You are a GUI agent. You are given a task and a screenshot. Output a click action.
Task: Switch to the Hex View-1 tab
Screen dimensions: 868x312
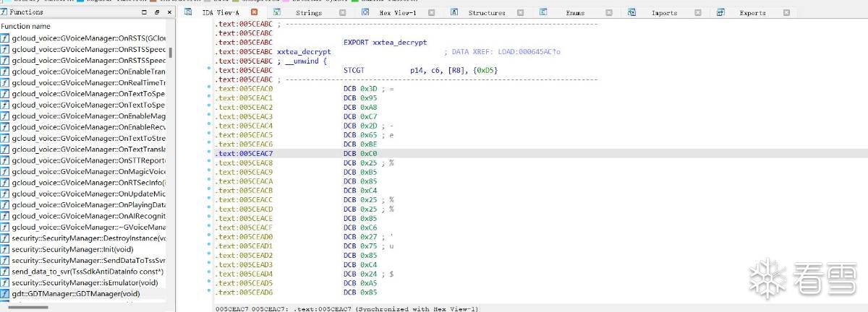pyautogui.click(x=397, y=12)
